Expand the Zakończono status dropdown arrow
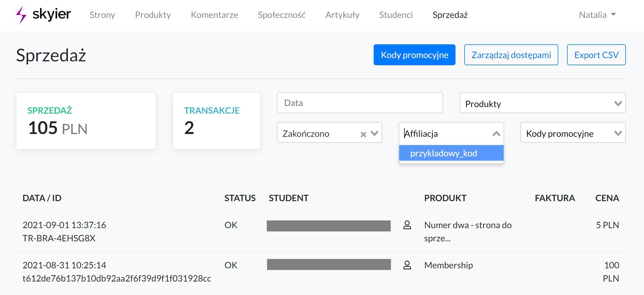 click(374, 133)
